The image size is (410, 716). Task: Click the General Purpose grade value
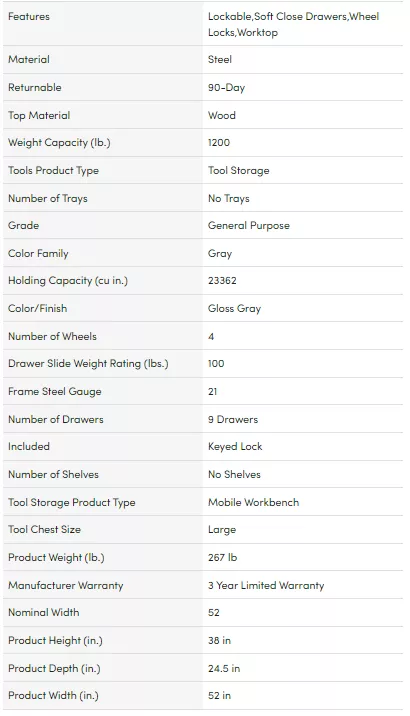[249, 226]
